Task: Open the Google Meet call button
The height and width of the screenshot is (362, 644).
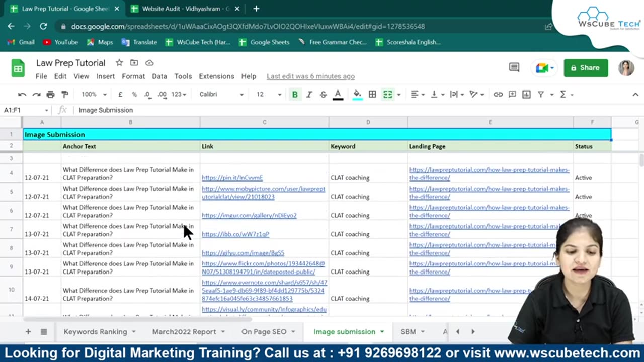Action: tap(544, 68)
